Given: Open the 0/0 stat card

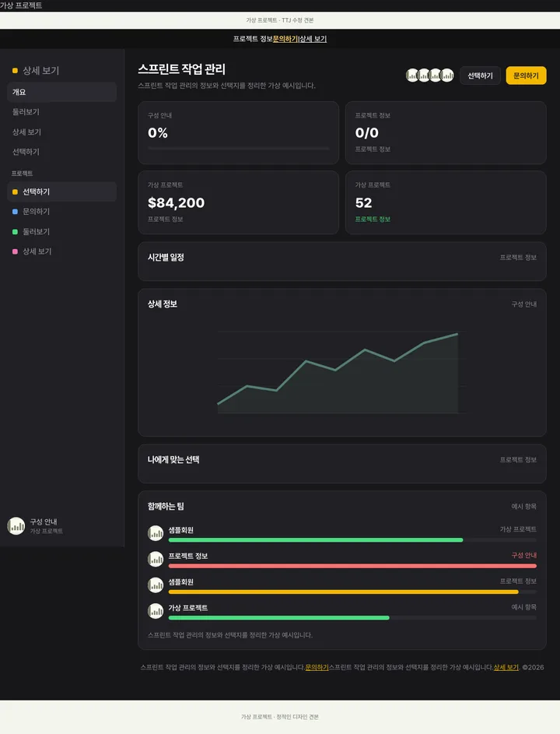Looking at the screenshot, I should point(446,133).
